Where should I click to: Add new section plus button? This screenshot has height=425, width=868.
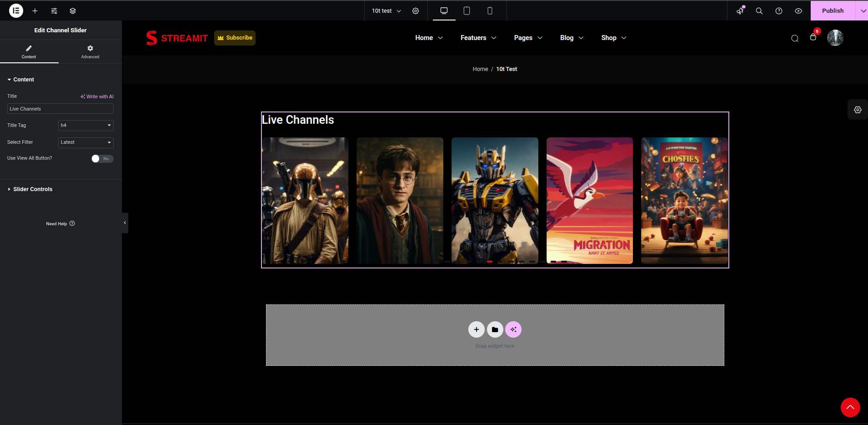tap(477, 329)
